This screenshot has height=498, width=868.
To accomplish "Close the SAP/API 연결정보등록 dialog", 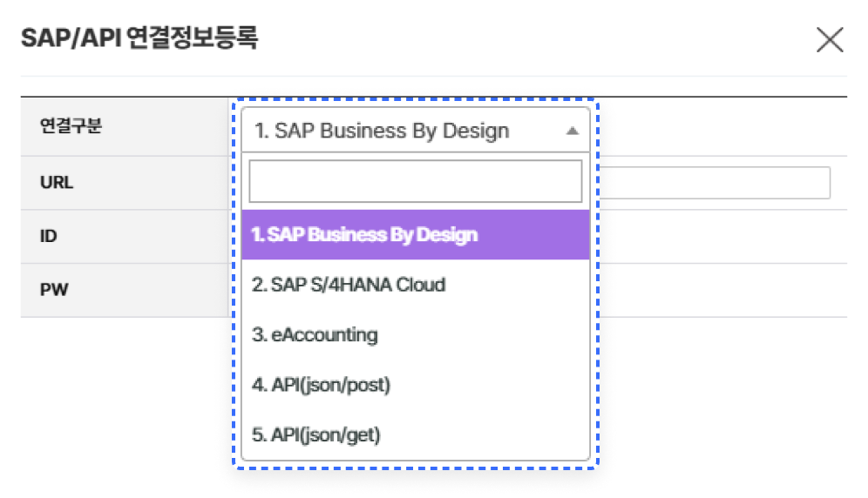I will point(830,40).
